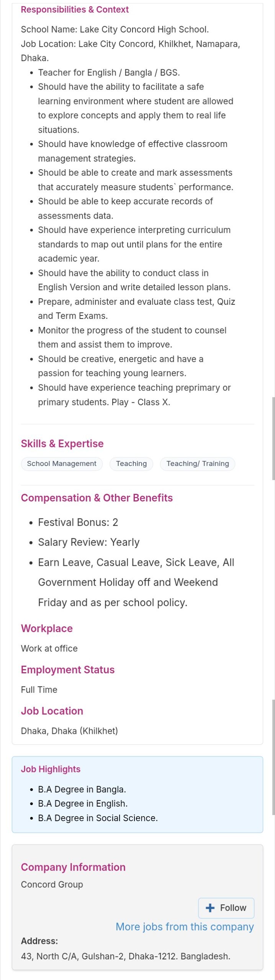Click the plus icon on Follow button
The width and height of the screenshot is (275, 980).
210,908
